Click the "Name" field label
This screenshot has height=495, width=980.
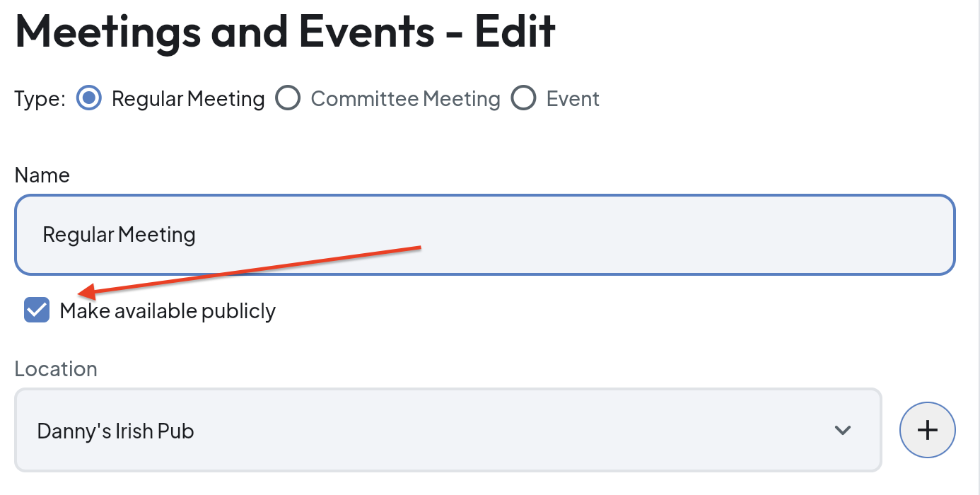[42, 175]
